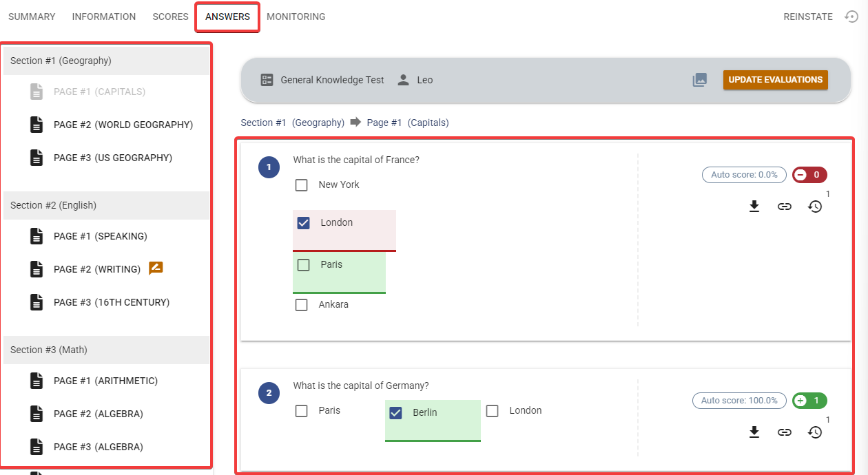868x475 pixels.
Task: Tick the Paris checkbox in question 2
Action: click(x=301, y=411)
